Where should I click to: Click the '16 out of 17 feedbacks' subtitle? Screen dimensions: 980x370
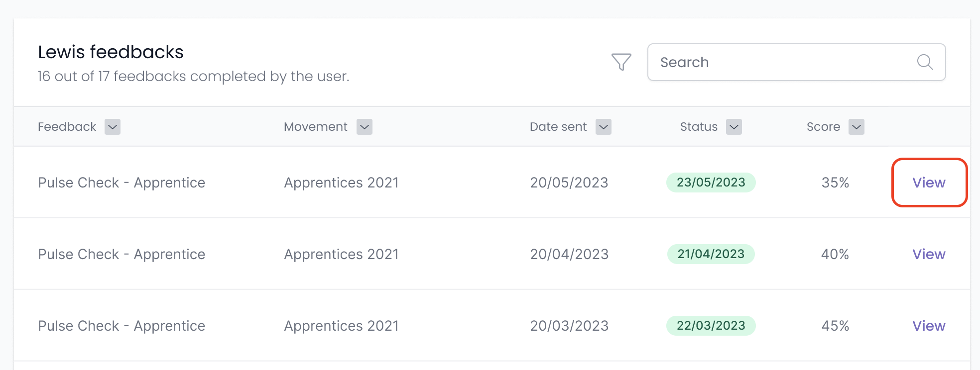194,76
